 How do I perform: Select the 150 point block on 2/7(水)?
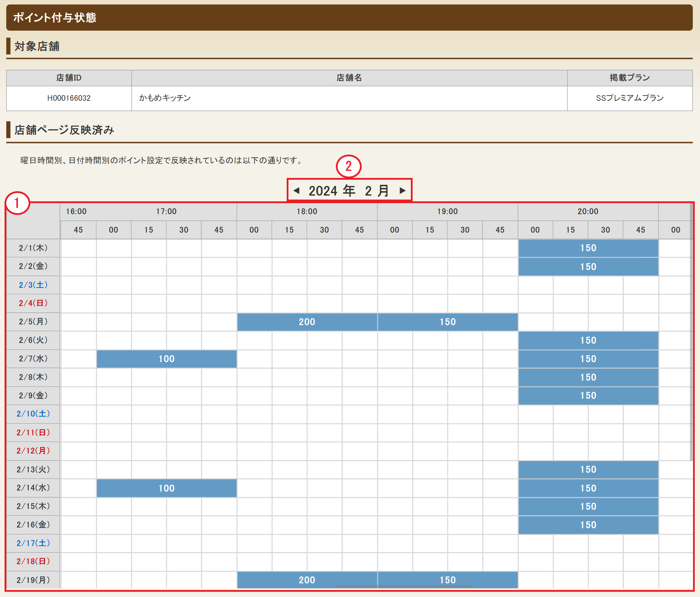588,359
